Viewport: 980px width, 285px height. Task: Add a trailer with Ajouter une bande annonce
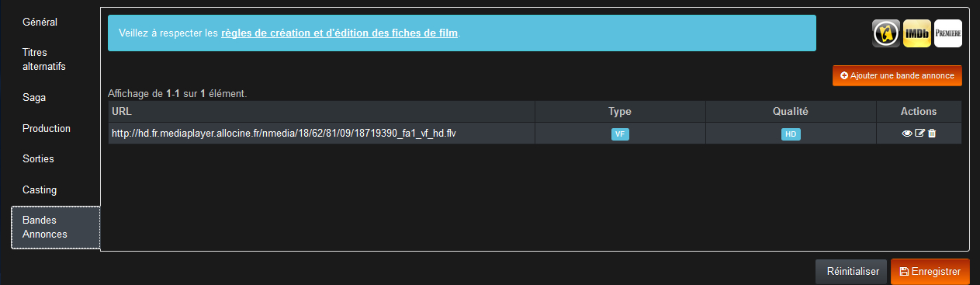coord(897,75)
